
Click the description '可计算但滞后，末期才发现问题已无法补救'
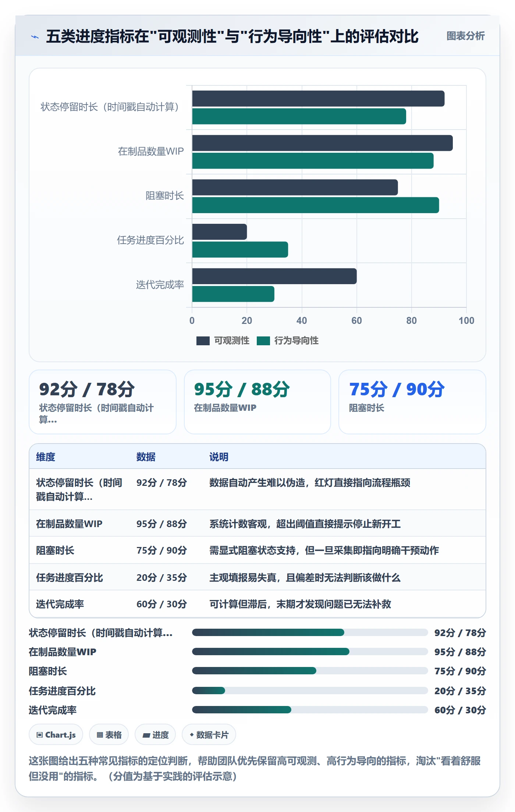coord(300,604)
